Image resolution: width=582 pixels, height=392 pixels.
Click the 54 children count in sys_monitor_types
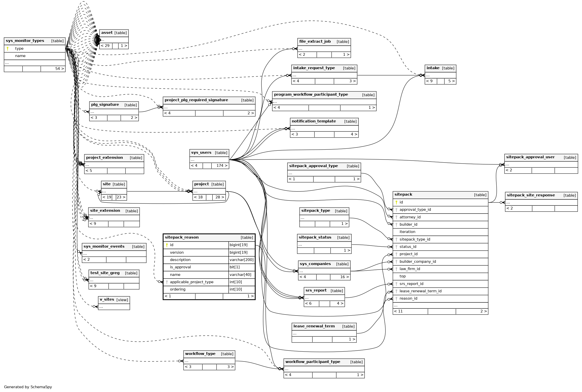click(x=58, y=69)
